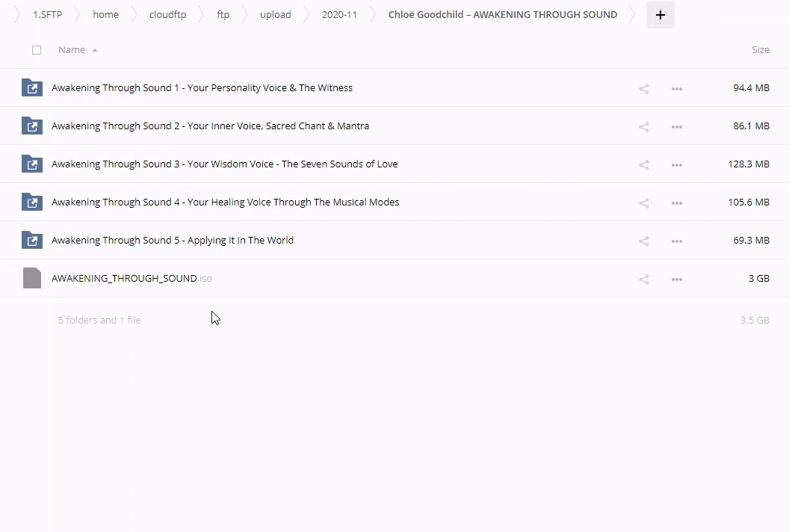This screenshot has width=789, height=532.
Task: Sort files by Size column
Action: point(760,50)
